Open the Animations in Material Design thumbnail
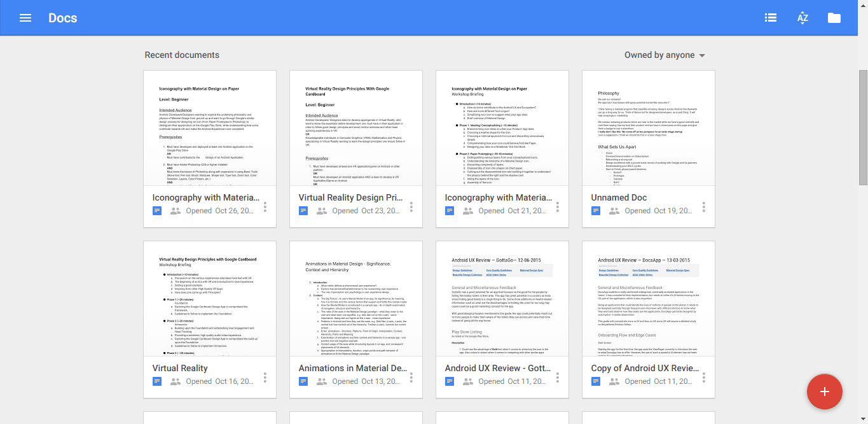 (356, 299)
